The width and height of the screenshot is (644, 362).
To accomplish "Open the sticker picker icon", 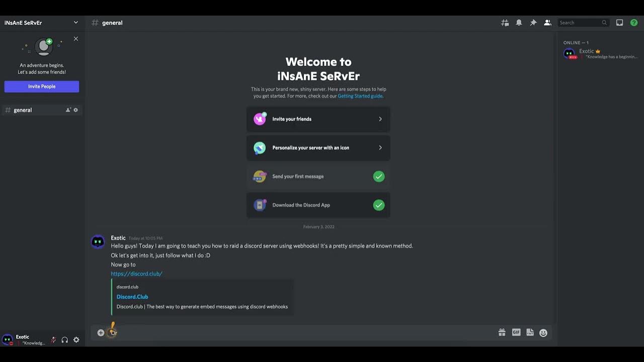I will pyautogui.click(x=530, y=332).
